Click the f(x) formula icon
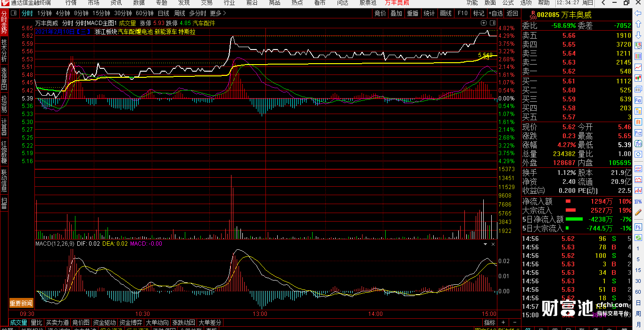 tap(638, 143)
